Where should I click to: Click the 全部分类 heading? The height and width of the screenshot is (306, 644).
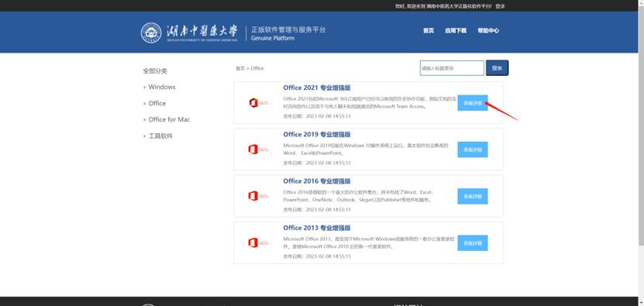click(155, 71)
